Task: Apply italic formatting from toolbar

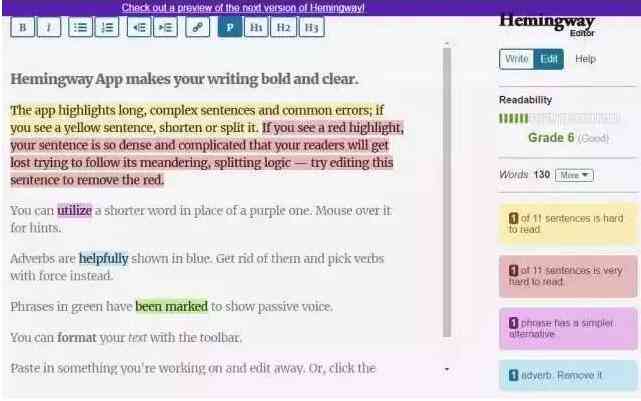Action: (x=49, y=27)
